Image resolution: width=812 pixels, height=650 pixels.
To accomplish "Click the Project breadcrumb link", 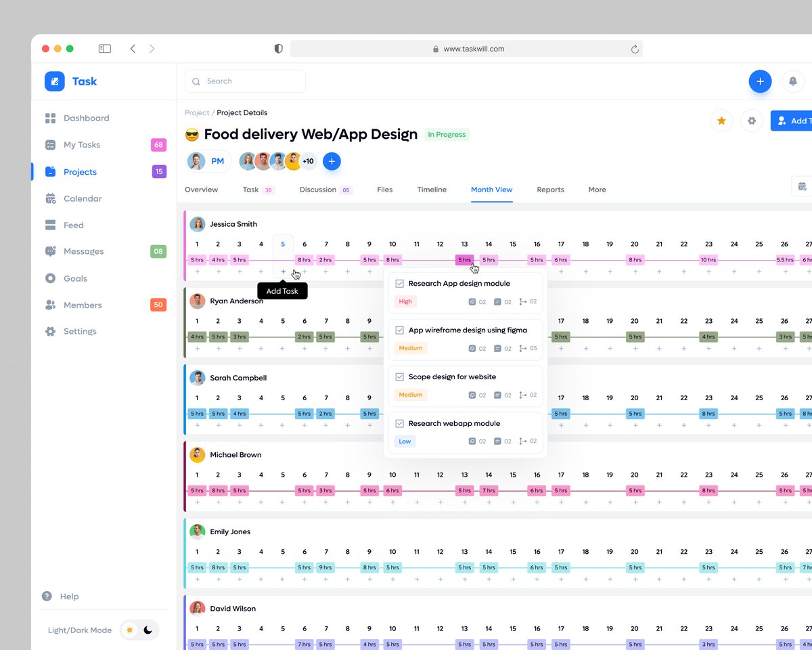I will (x=197, y=112).
